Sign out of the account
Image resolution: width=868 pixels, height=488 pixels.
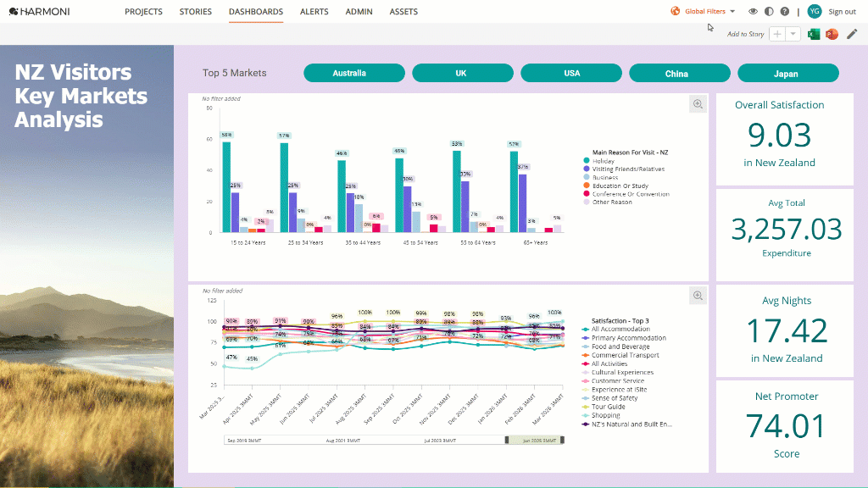point(842,12)
